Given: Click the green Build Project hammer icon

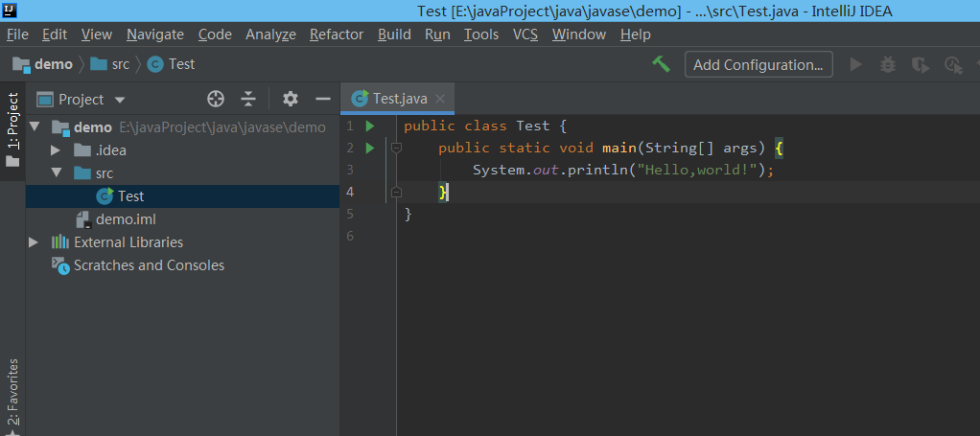Looking at the screenshot, I should (662, 63).
